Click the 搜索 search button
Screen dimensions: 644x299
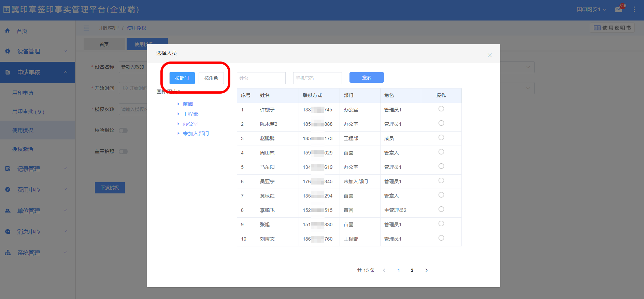(367, 78)
